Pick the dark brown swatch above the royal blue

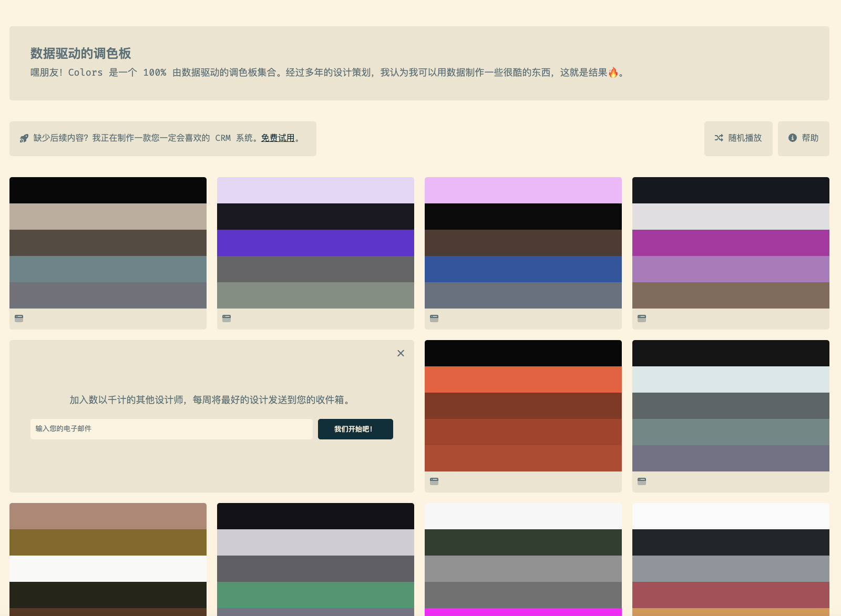(523, 243)
